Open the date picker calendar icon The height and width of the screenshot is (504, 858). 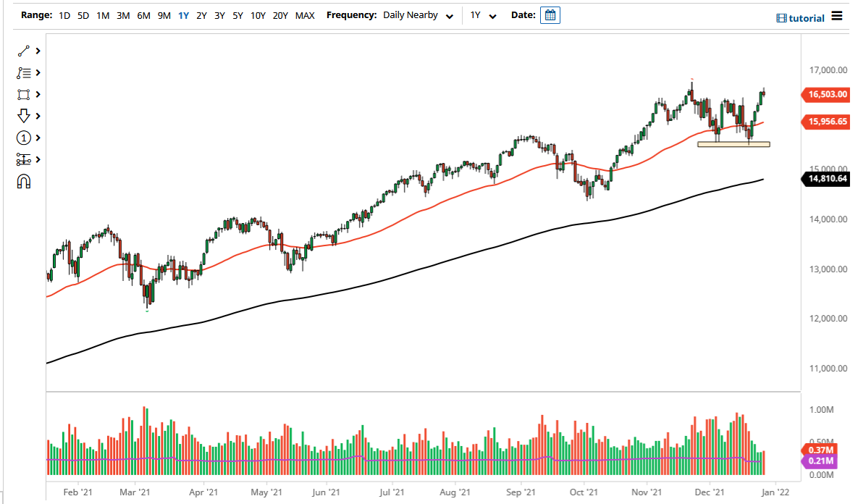550,14
